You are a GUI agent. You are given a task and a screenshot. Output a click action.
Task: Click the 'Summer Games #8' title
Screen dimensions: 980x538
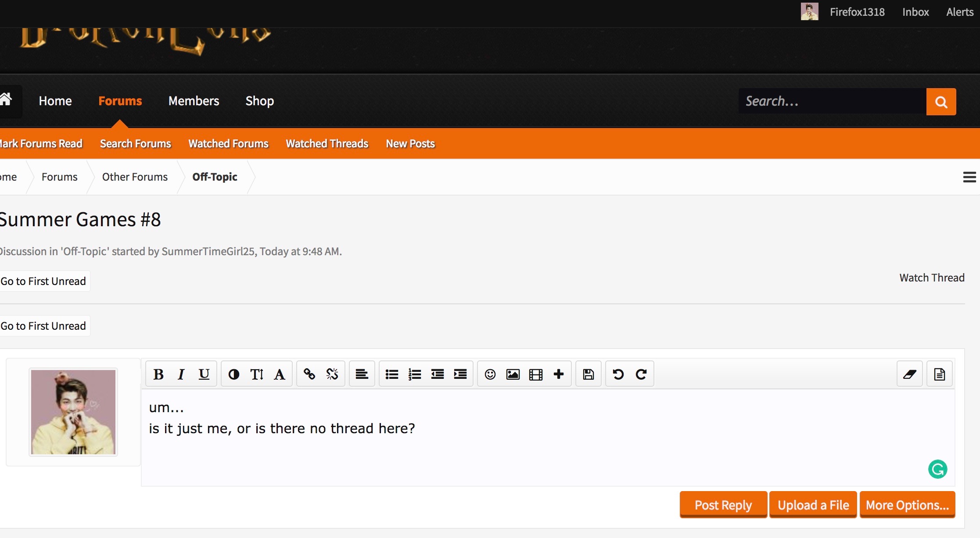click(x=80, y=219)
